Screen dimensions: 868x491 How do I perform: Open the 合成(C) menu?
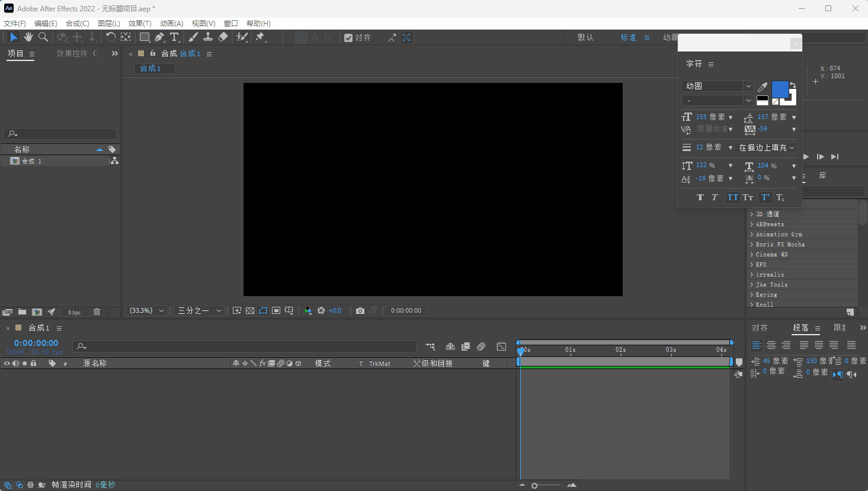point(78,23)
